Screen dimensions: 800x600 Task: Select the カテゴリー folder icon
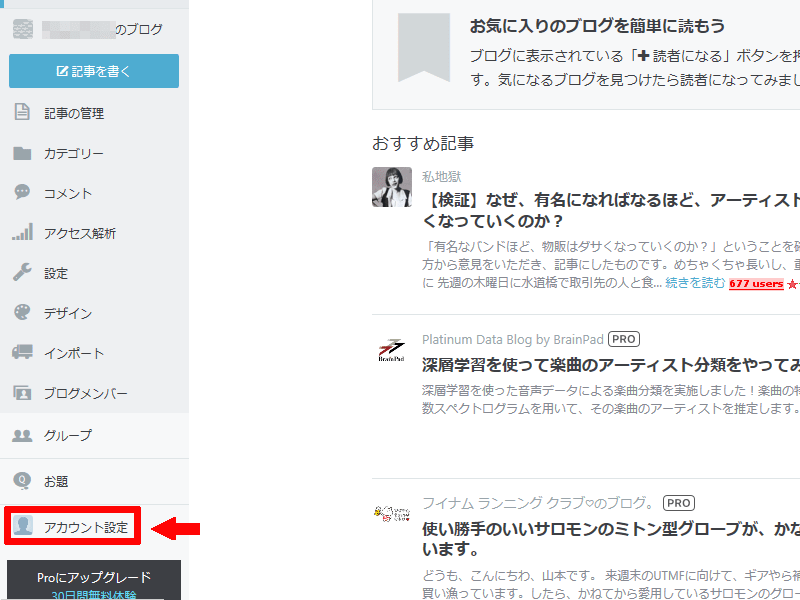22,153
